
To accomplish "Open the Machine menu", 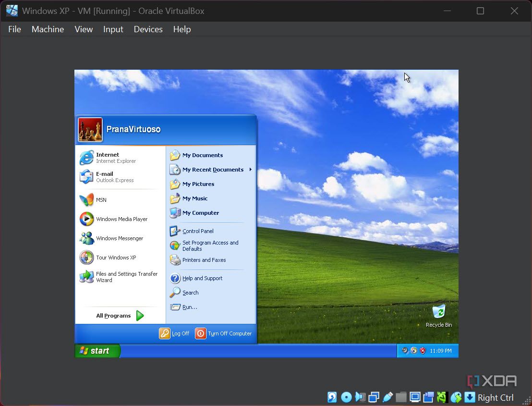I will coord(48,29).
